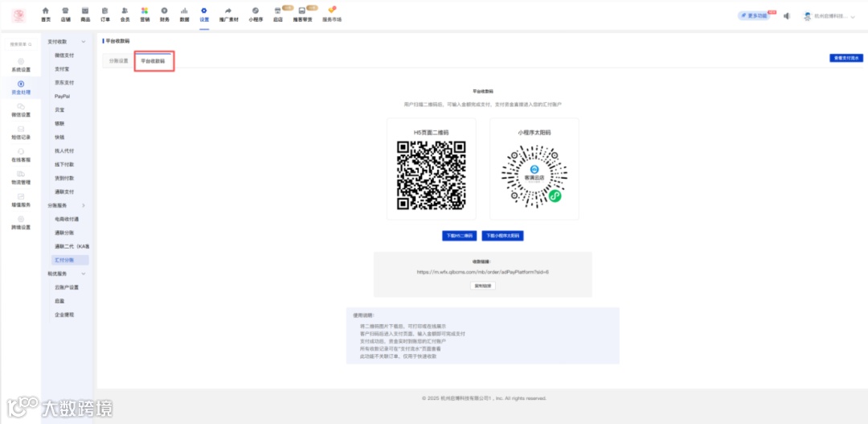The height and width of the screenshot is (424, 868).
Task: Open 货到付款 submenu item
Action: (x=64, y=178)
